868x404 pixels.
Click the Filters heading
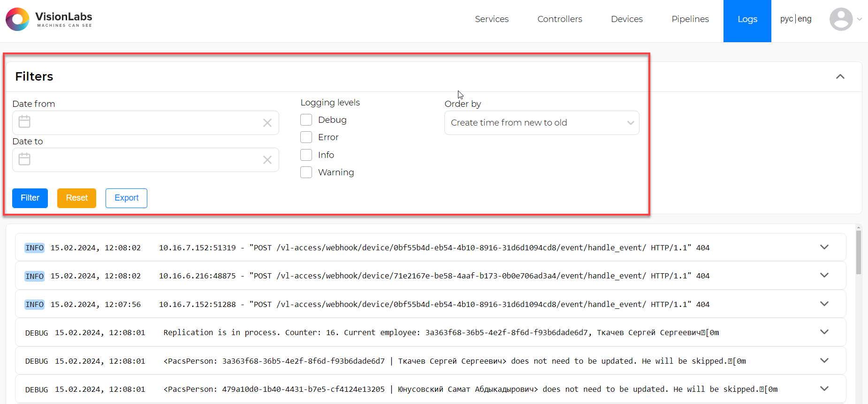(34, 76)
